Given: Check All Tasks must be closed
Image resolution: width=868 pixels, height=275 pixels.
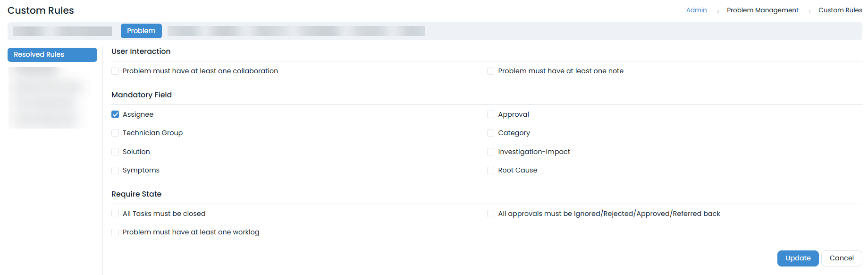Looking at the screenshot, I should click(115, 214).
